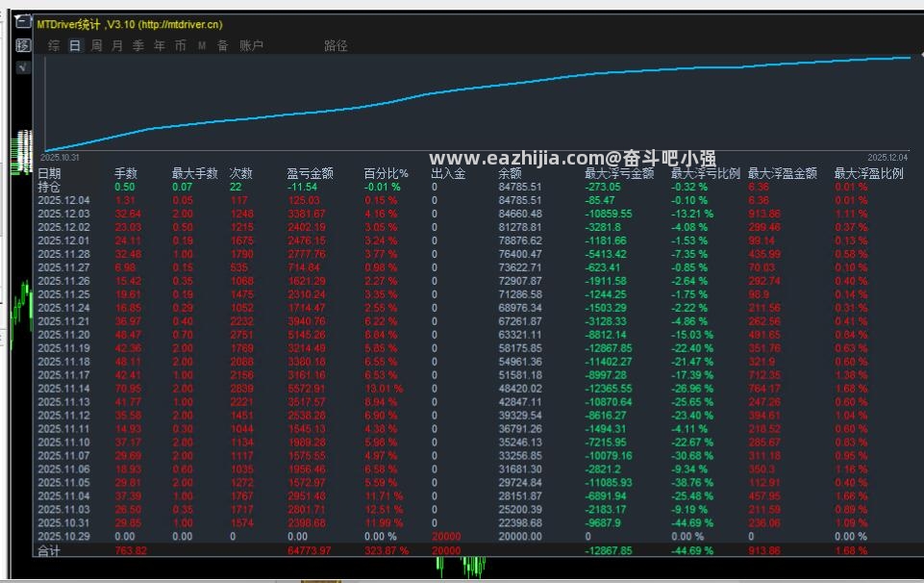The height and width of the screenshot is (583, 924).
Task: Click the 最大浮盈比例 column header
Action: [x=868, y=173]
